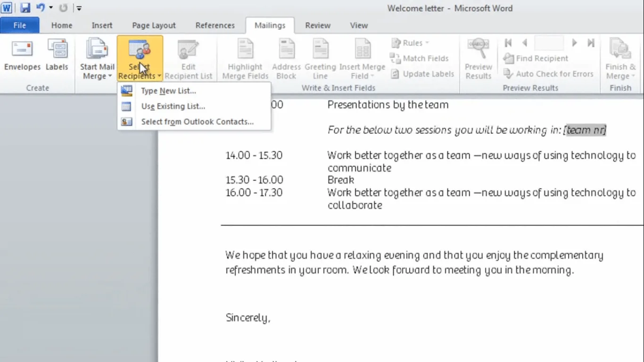Go to the previous record
Image resolution: width=644 pixels, height=362 pixels.
524,43
